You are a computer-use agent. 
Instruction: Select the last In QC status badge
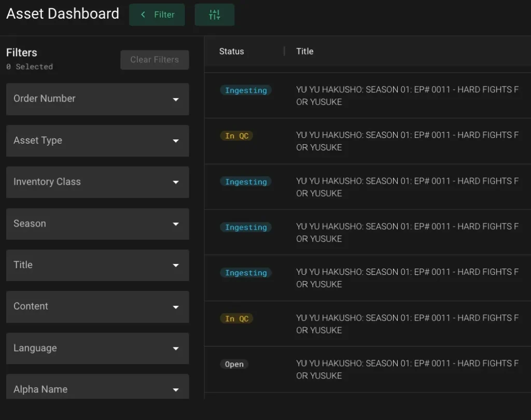(x=236, y=319)
